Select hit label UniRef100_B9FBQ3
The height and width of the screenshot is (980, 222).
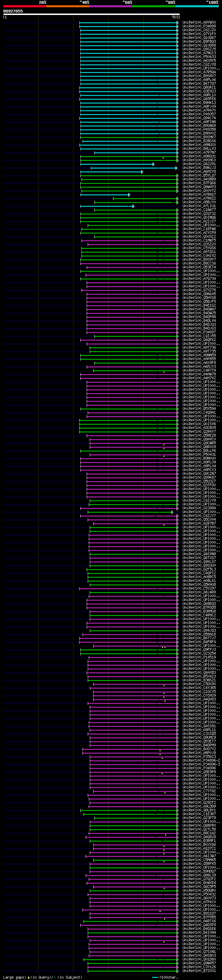pos(199,41)
